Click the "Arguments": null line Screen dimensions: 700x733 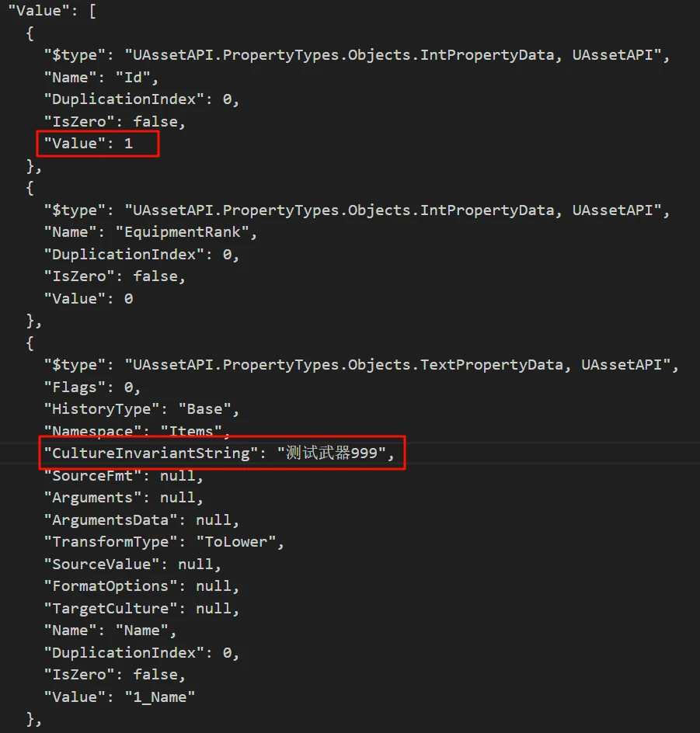tap(124, 498)
